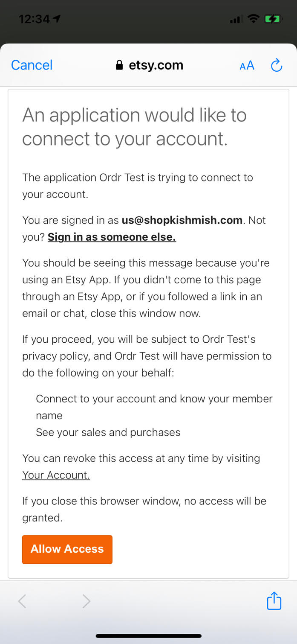
Task: Go forward with the right chevron
Action: click(87, 601)
